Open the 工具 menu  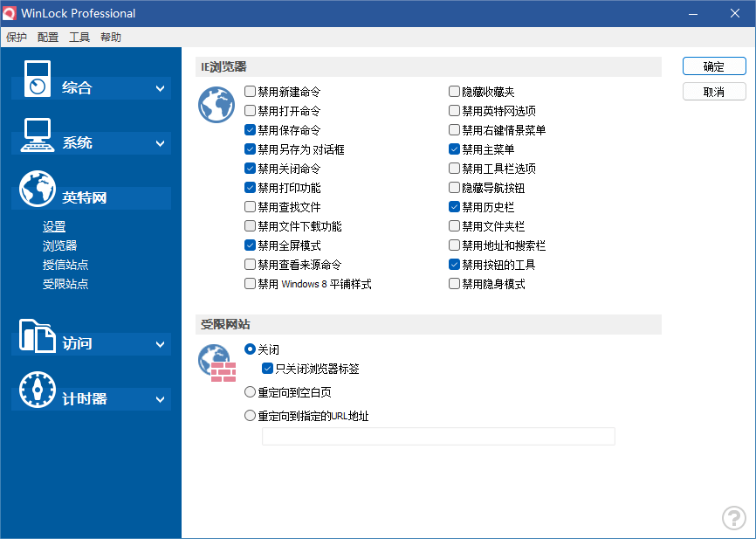(x=79, y=38)
